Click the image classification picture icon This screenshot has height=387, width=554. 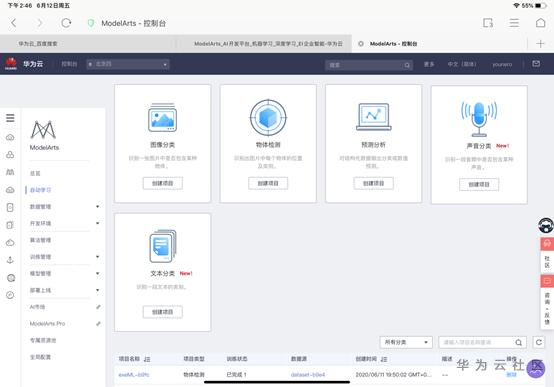(x=163, y=118)
